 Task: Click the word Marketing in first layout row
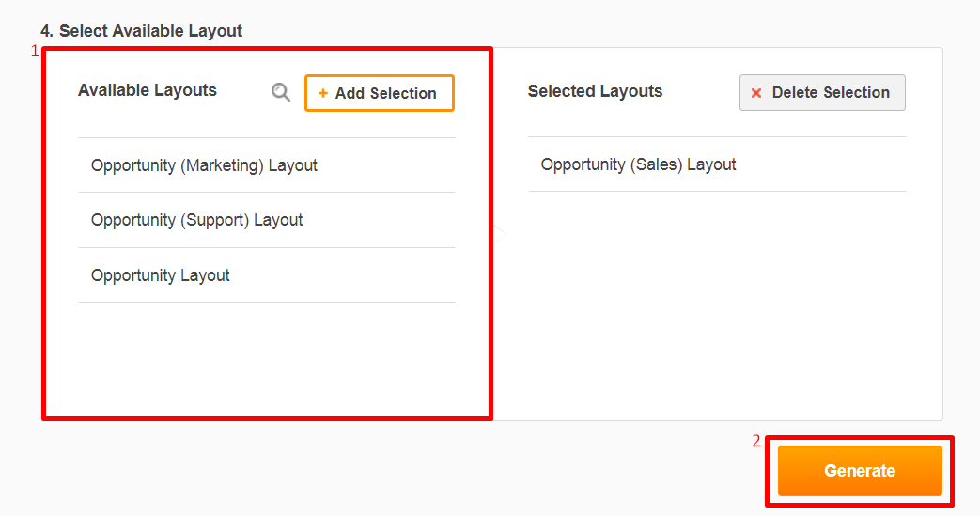(222, 165)
